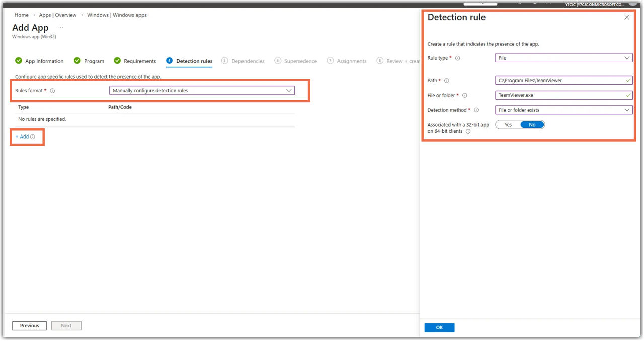Click the info icon beside Rule type
Screen dimensions: 644x341
point(458,58)
